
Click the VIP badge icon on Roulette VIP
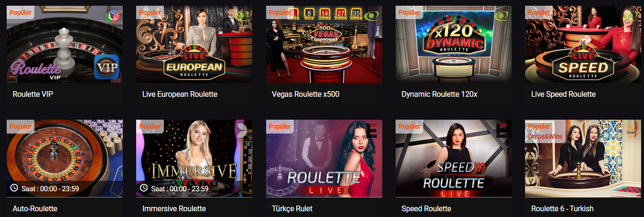click(106, 66)
